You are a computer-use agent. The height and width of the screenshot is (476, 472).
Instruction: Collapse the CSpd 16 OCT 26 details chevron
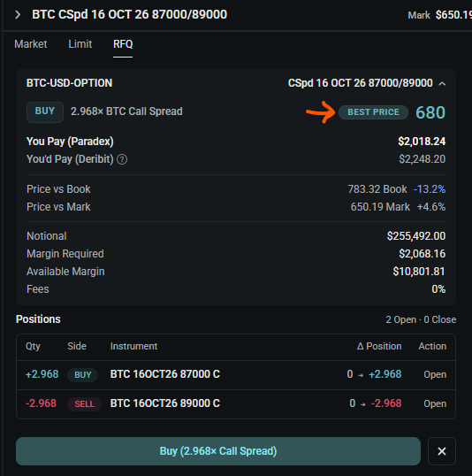click(442, 83)
